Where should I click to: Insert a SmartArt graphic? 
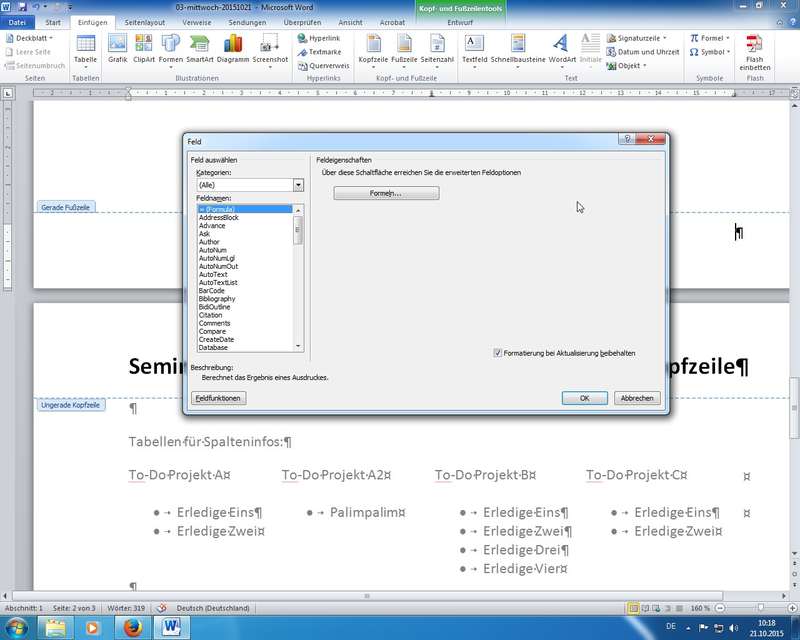(200, 46)
